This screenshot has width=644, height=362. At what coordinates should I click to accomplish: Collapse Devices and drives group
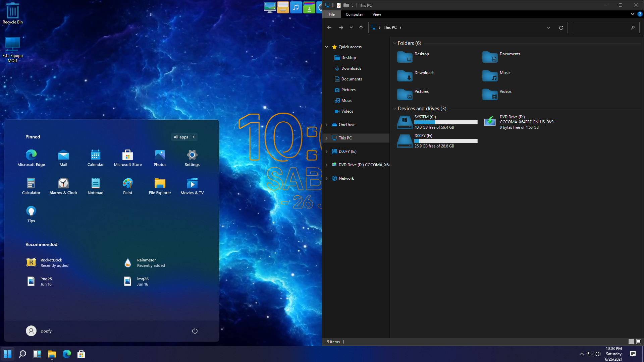click(394, 109)
